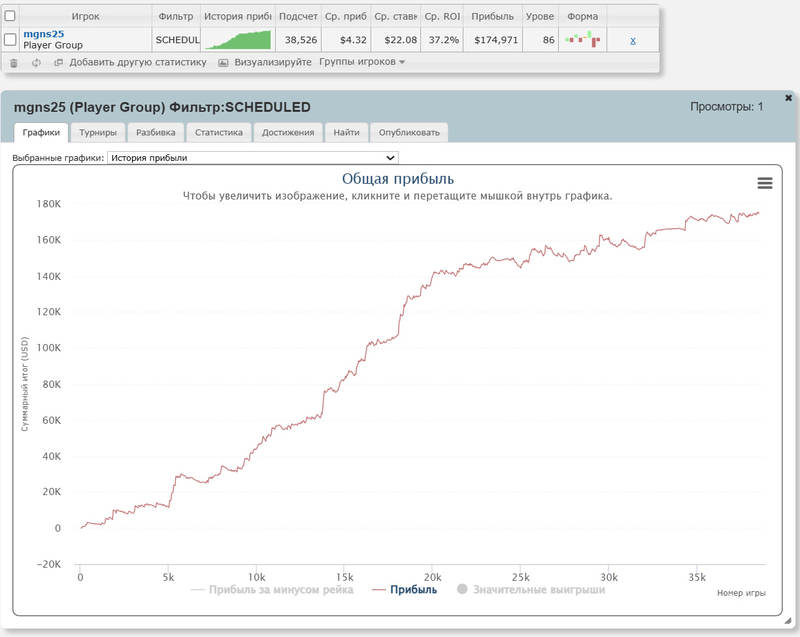800x637 pixels.
Task: Check the mgns25 player row checkbox
Action: [x=10, y=39]
